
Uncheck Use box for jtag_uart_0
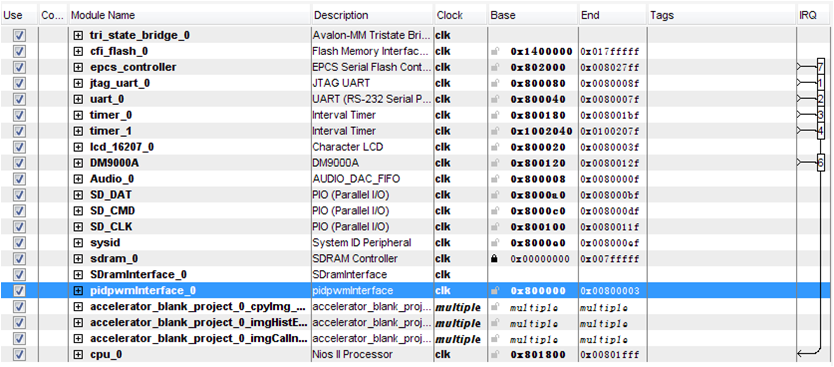(x=19, y=84)
